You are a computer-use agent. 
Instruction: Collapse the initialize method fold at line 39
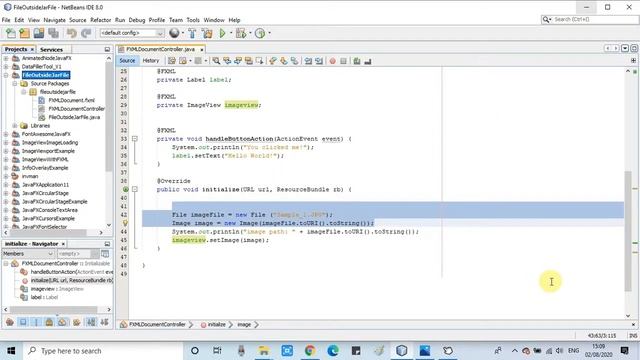(135, 189)
